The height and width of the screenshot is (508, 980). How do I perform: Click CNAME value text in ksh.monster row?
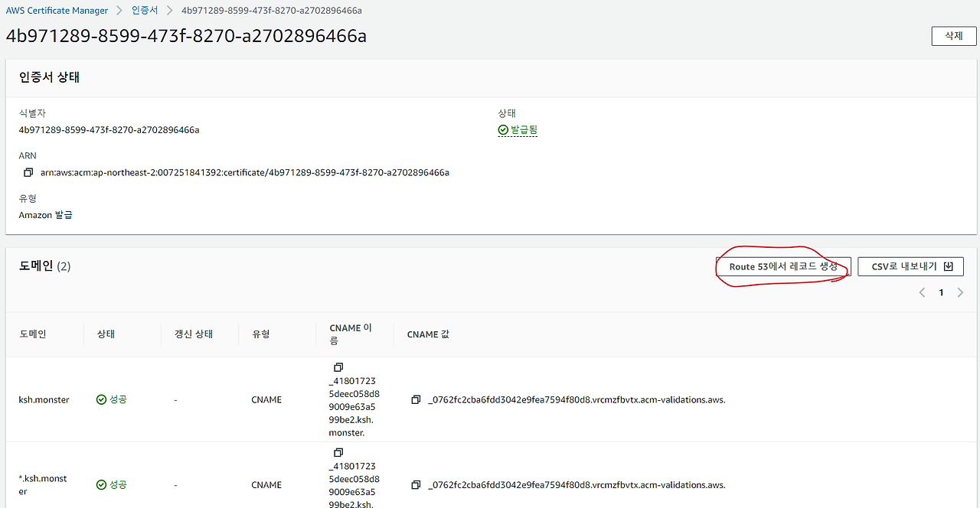click(577, 399)
